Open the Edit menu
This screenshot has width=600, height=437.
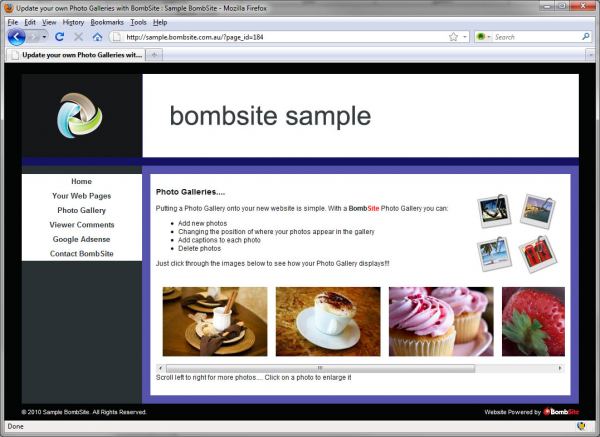(30, 22)
